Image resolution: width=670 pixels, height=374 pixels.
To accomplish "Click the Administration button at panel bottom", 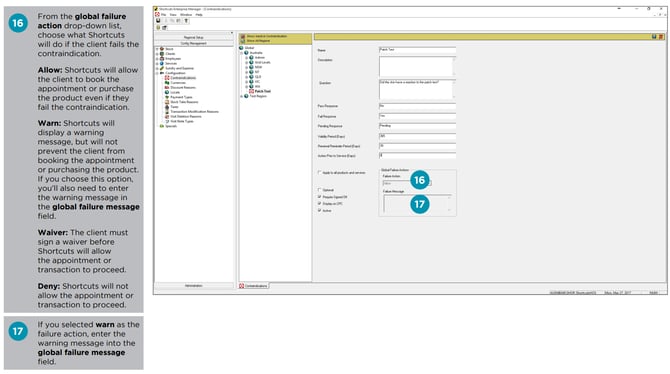I will click(194, 286).
